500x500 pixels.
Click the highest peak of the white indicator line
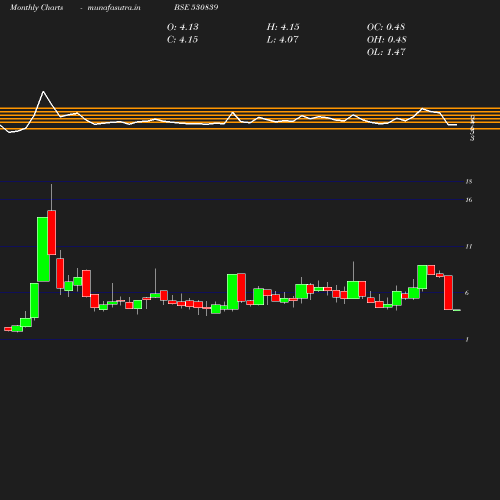click(43, 92)
